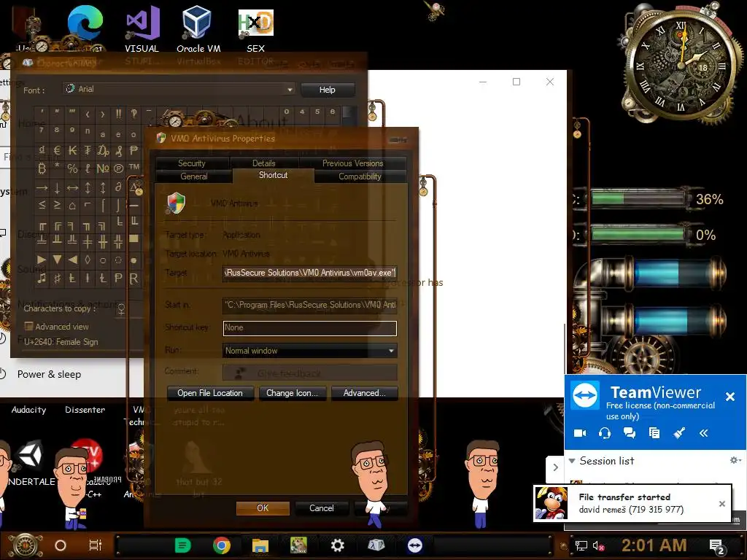Select the ™ character in Character Map
This screenshot has width=747, height=560.
coord(134,168)
